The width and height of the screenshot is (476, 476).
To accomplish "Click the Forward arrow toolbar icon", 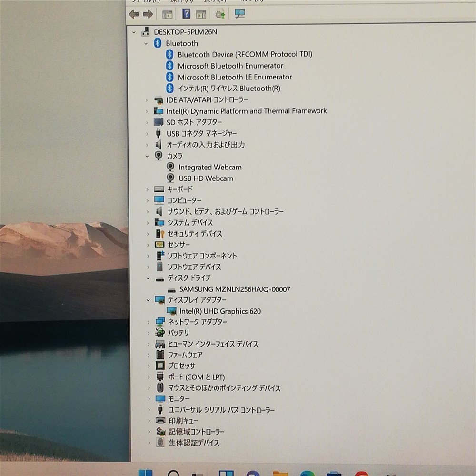I will click(148, 14).
